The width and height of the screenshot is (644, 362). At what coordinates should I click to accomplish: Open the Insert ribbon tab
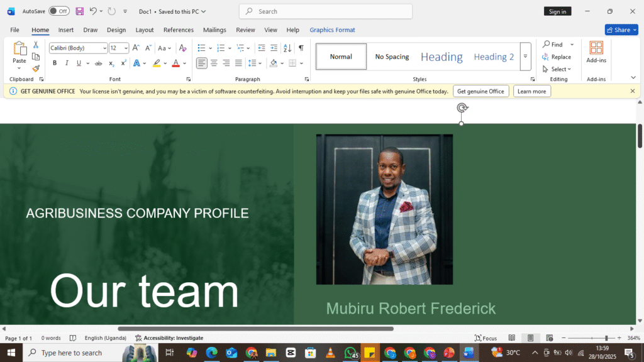66,30
